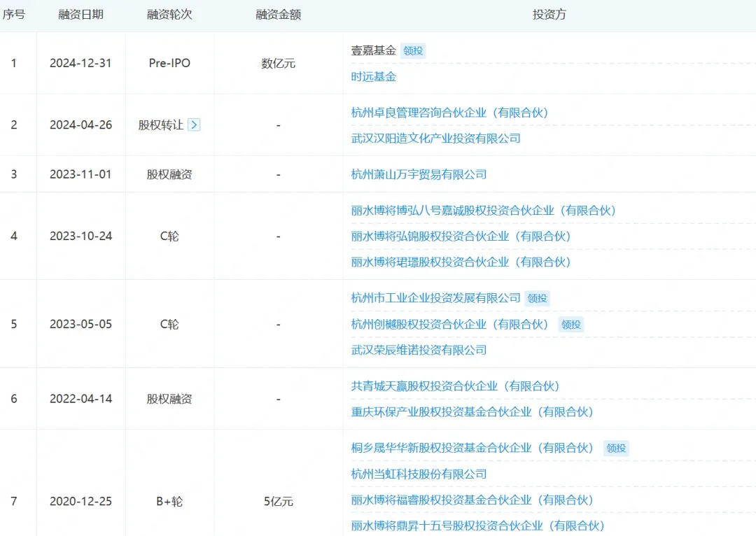The width and height of the screenshot is (756, 536).
Task: Click 壹嘉基金 investor name
Action: click(374, 50)
